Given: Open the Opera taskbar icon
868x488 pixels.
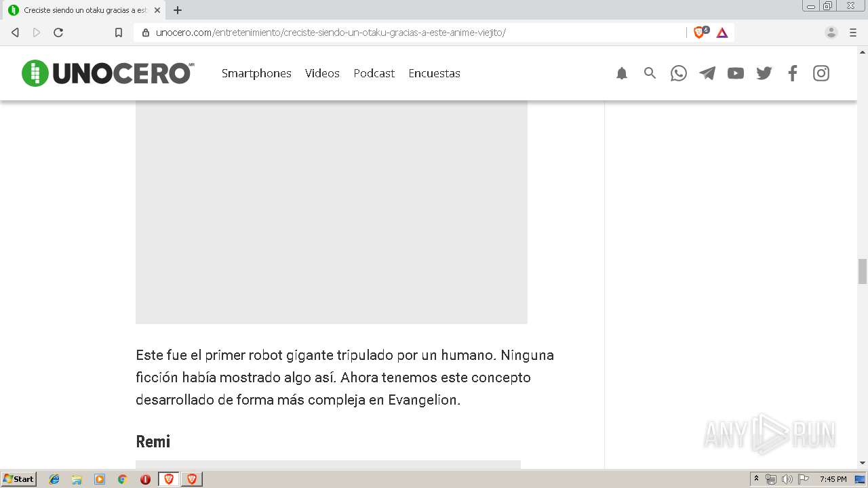Looking at the screenshot, I should pyautogui.click(x=145, y=479).
